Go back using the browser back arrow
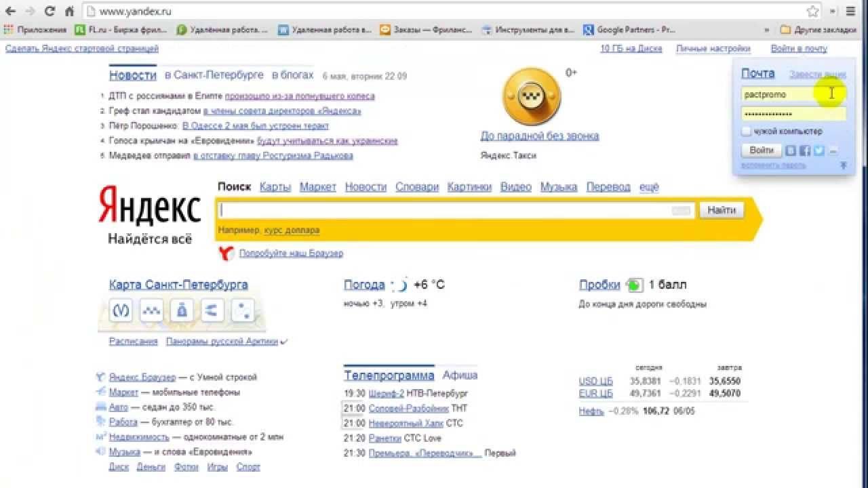 click(10, 11)
